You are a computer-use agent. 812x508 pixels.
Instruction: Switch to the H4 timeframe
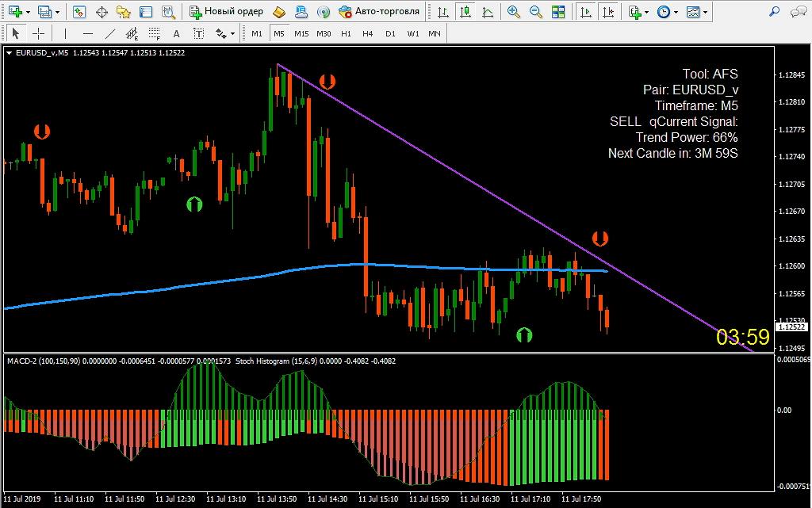pos(368,33)
